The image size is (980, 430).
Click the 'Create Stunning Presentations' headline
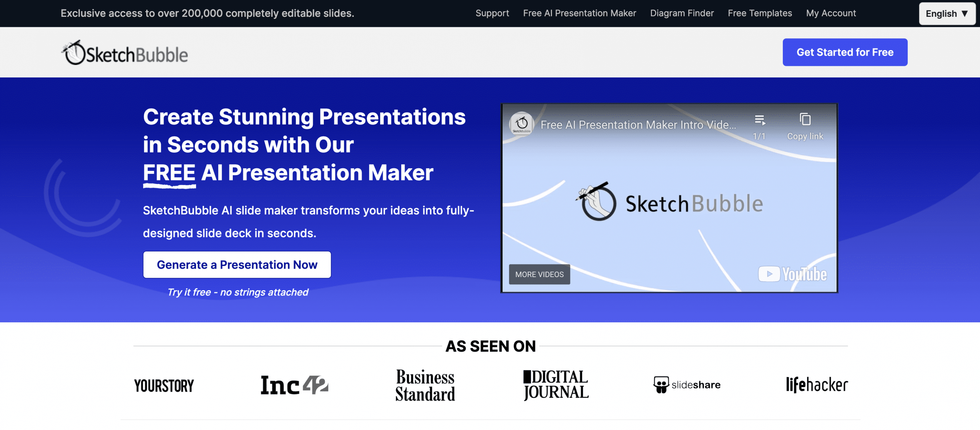click(304, 145)
